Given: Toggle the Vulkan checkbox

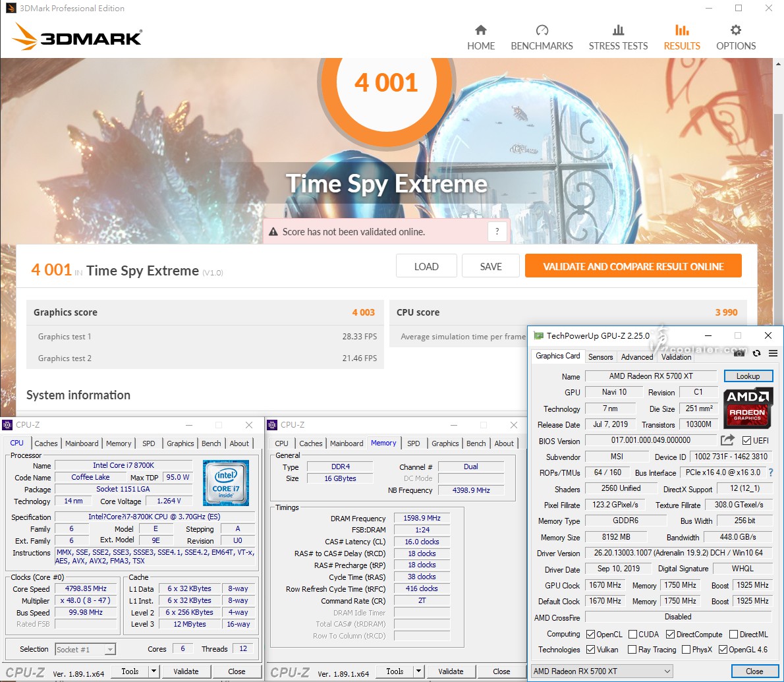Looking at the screenshot, I should (x=590, y=649).
